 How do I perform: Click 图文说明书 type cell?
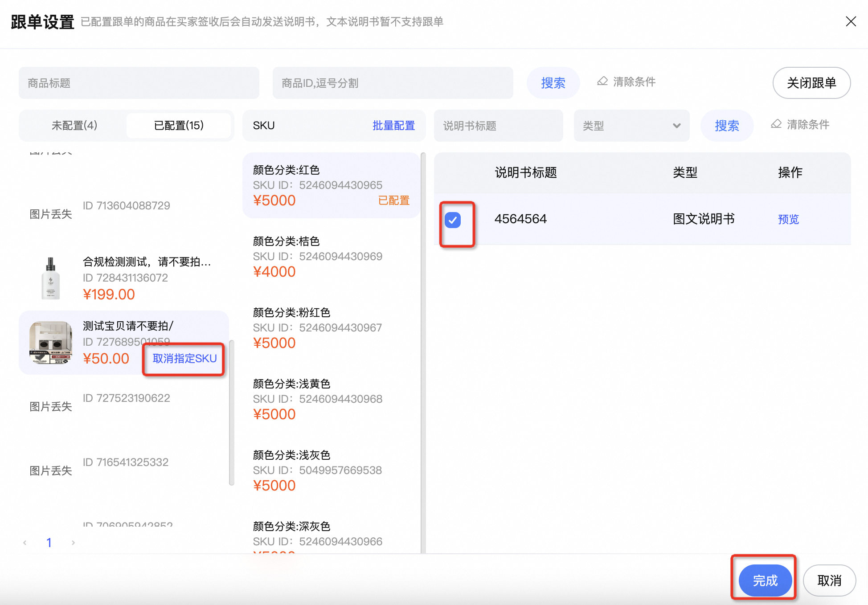coord(704,219)
